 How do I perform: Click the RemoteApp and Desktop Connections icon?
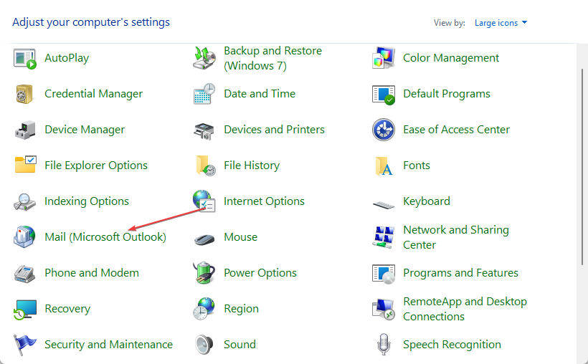click(x=383, y=310)
